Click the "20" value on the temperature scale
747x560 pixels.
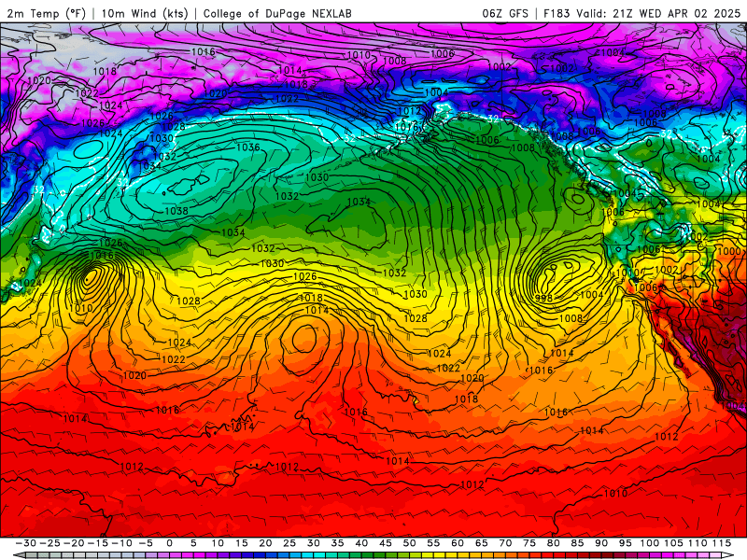pyautogui.click(x=265, y=543)
